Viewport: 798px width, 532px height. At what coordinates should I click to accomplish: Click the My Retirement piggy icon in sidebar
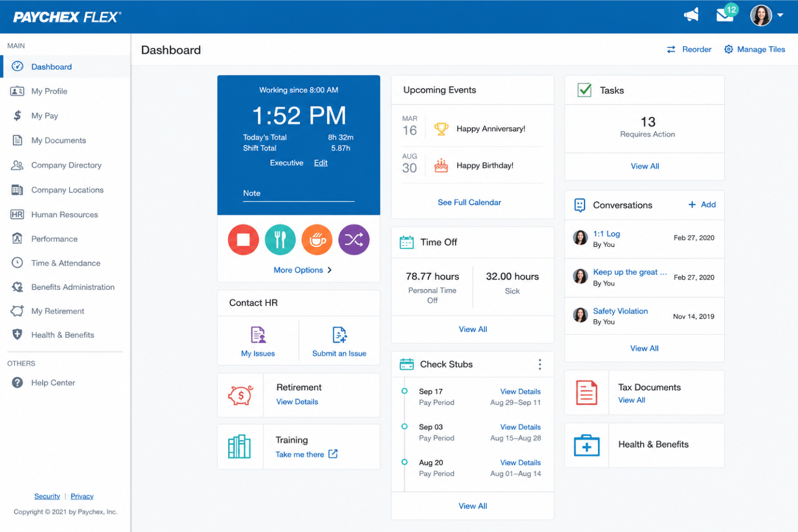[x=17, y=311]
